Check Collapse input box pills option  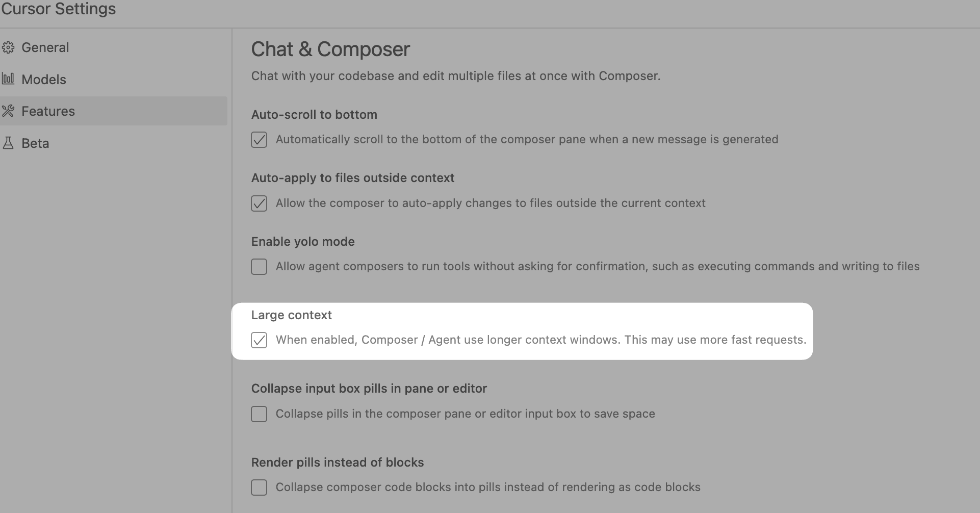[259, 414]
